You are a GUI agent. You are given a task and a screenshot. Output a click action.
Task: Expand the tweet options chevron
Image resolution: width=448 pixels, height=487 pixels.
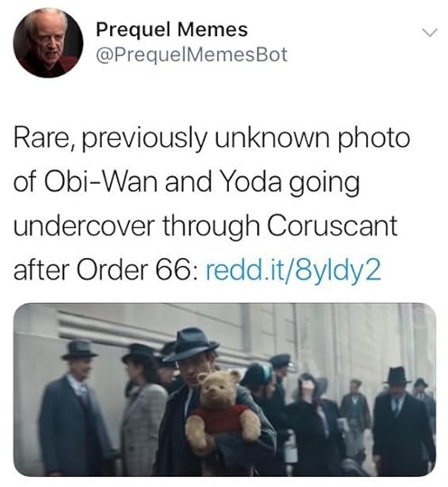point(430,32)
